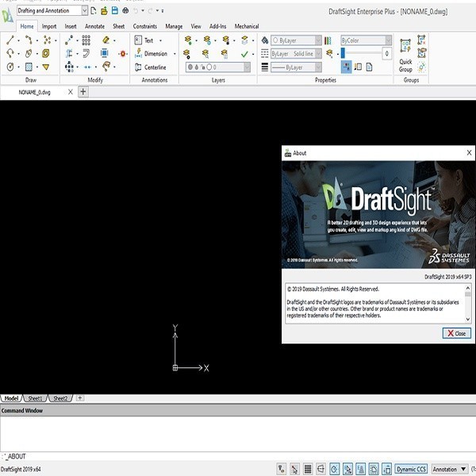The image size is (476, 476).
Task: Click the Quick Group icon
Action: [405, 45]
